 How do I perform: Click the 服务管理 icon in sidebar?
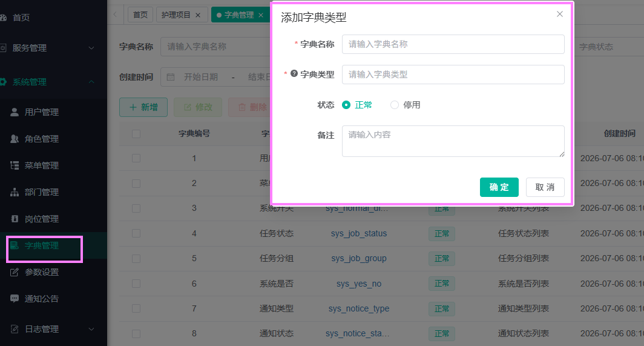click(3, 48)
